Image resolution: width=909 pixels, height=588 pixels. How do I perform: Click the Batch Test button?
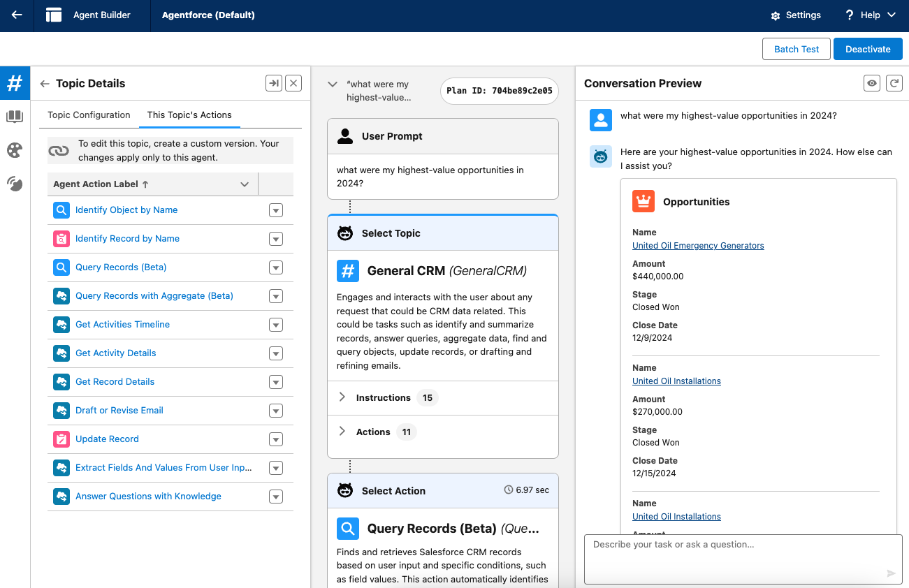pyautogui.click(x=797, y=50)
